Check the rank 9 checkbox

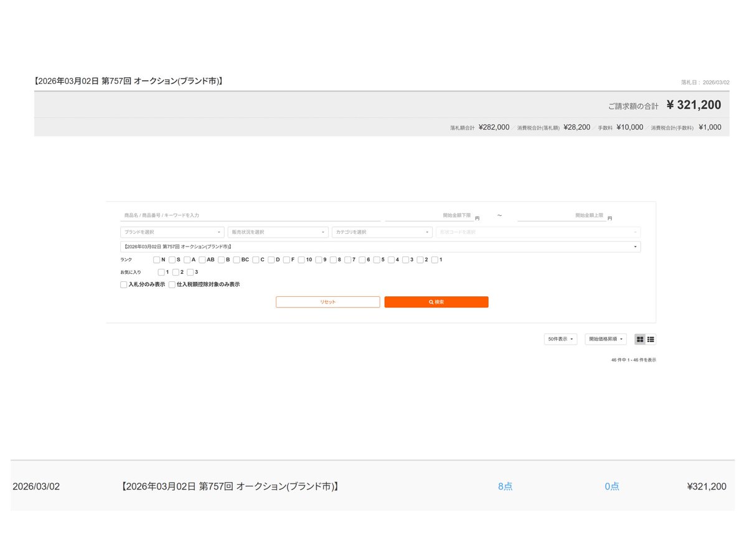pyautogui.click(x=319, y=259)
